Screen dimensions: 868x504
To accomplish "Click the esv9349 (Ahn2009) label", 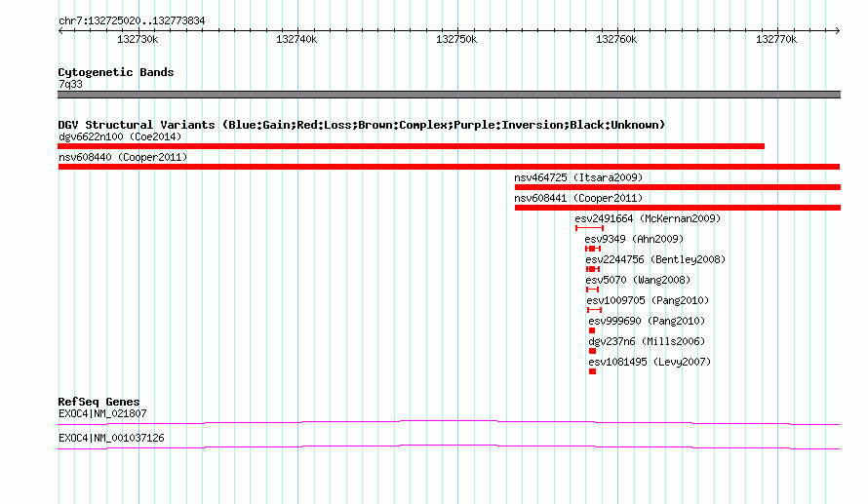I will click(634, 239).
